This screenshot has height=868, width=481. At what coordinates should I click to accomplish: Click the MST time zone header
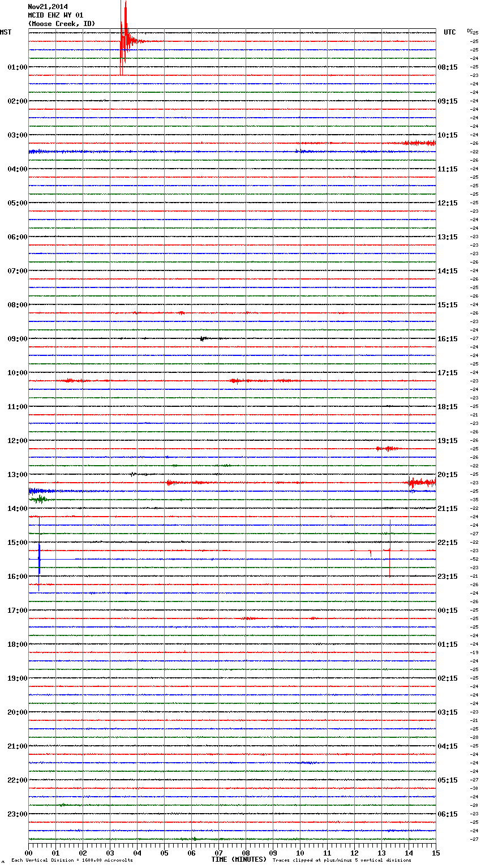coord(6,32)
